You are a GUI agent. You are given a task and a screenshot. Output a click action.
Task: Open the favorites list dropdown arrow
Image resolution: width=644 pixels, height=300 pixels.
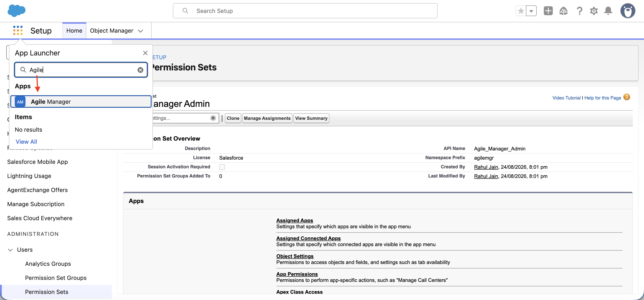(531, 11)
